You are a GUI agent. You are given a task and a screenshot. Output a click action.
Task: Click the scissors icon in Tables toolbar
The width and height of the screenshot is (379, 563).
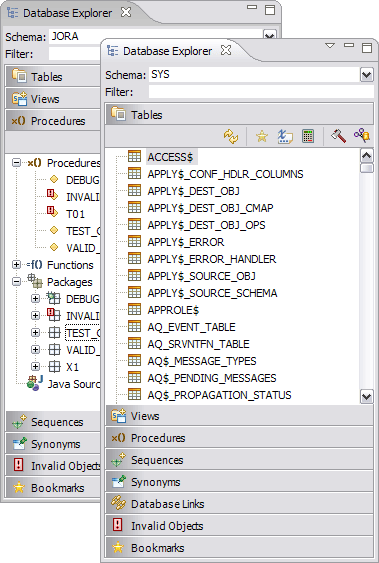point(361,136)
